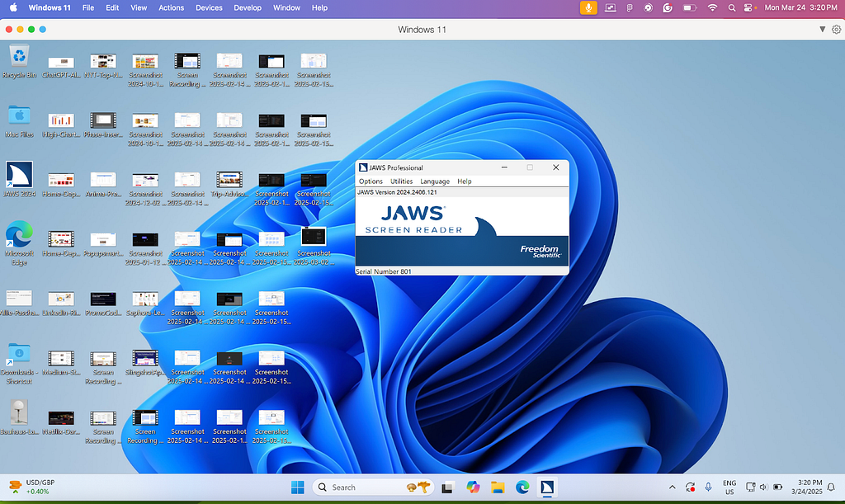Image resolution: width=845 pixels, height=504 pixels.
Task: Open the JAWS Options menu
Action: pyautogui.click(x=371, y=181)
